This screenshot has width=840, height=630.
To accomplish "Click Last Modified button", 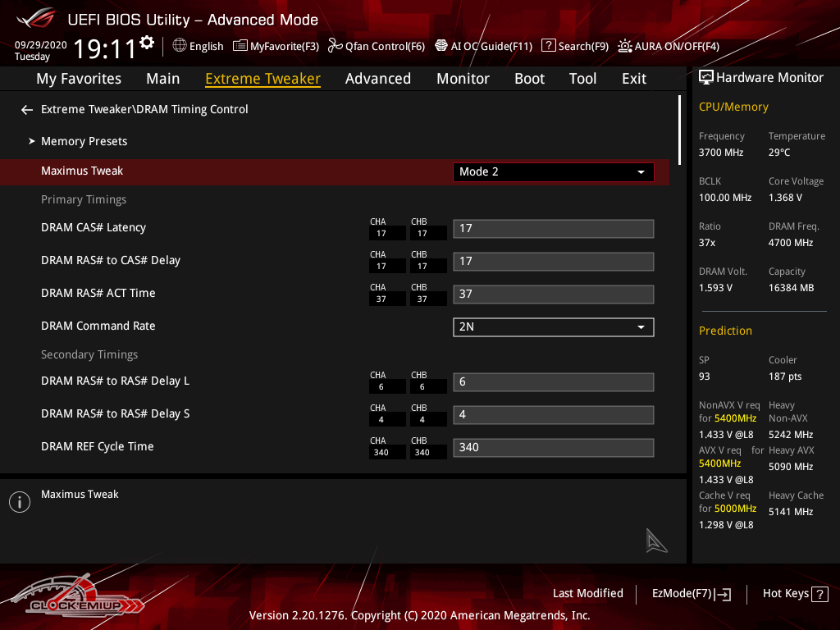I will tap(587, 594).
